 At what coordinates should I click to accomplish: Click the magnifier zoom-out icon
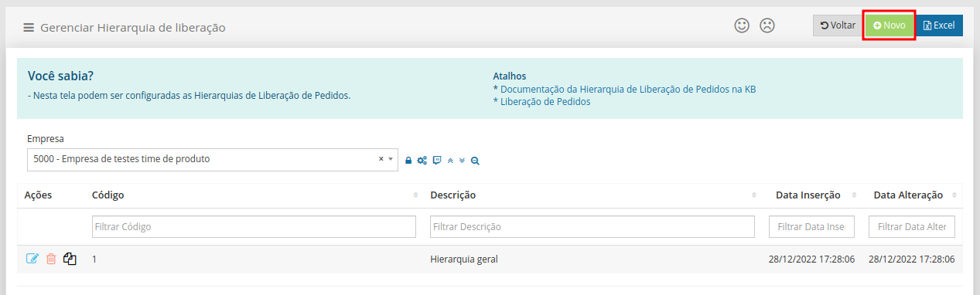[475, 161]
